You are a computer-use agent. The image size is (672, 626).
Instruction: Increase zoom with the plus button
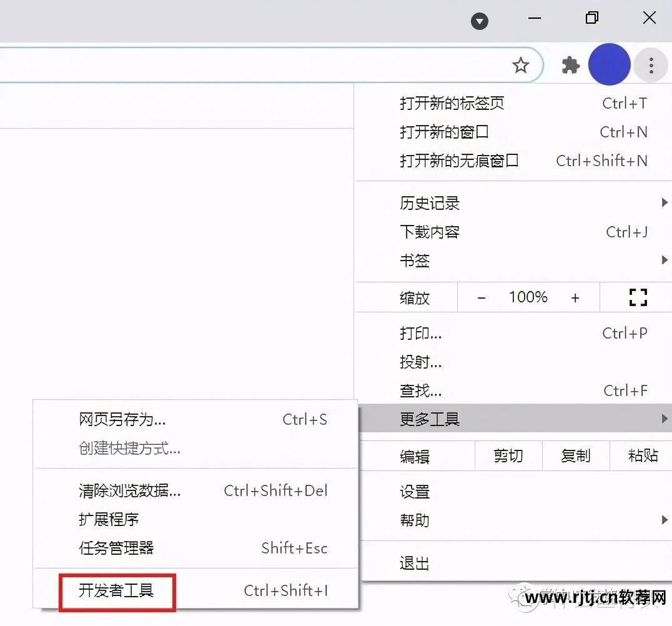(575, 297)
